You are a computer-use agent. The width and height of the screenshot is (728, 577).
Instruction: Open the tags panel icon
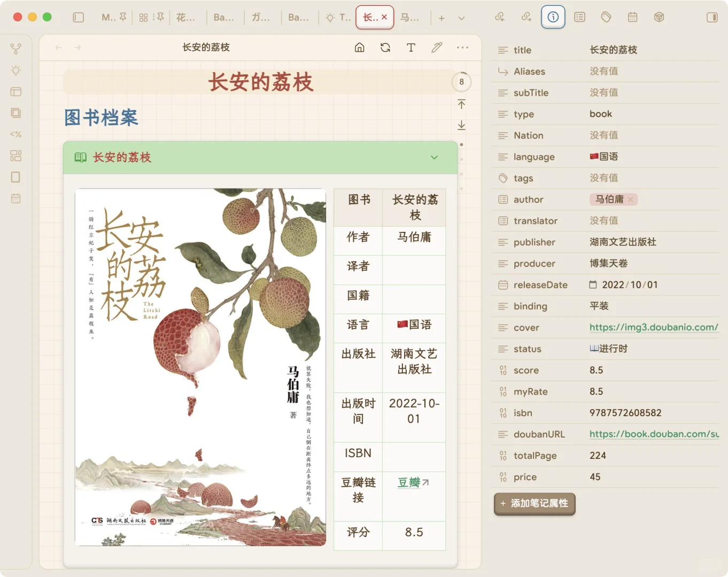coord(606,17)
